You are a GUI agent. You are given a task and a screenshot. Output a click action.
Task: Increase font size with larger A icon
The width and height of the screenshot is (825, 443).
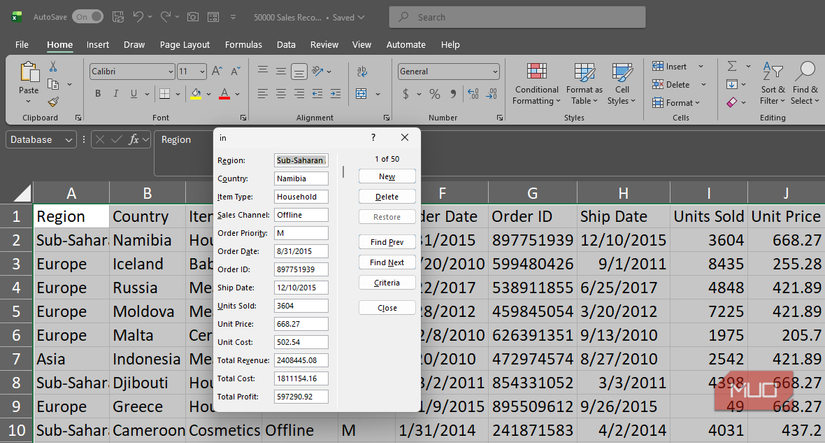pos(217,71)
